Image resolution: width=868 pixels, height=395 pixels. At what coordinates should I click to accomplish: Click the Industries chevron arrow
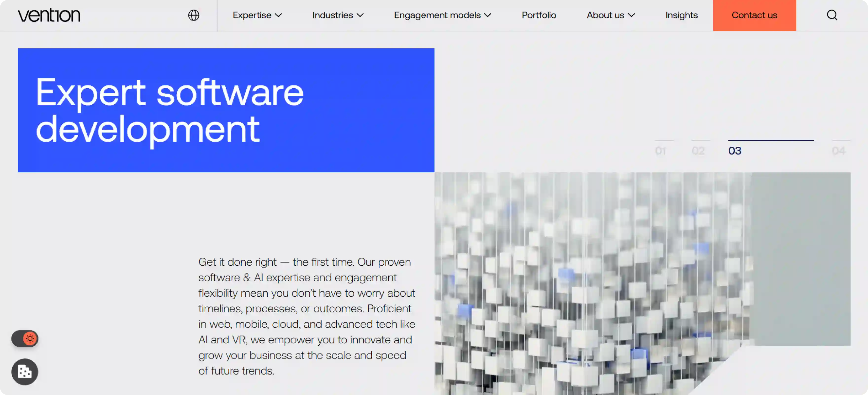[360, 15]
